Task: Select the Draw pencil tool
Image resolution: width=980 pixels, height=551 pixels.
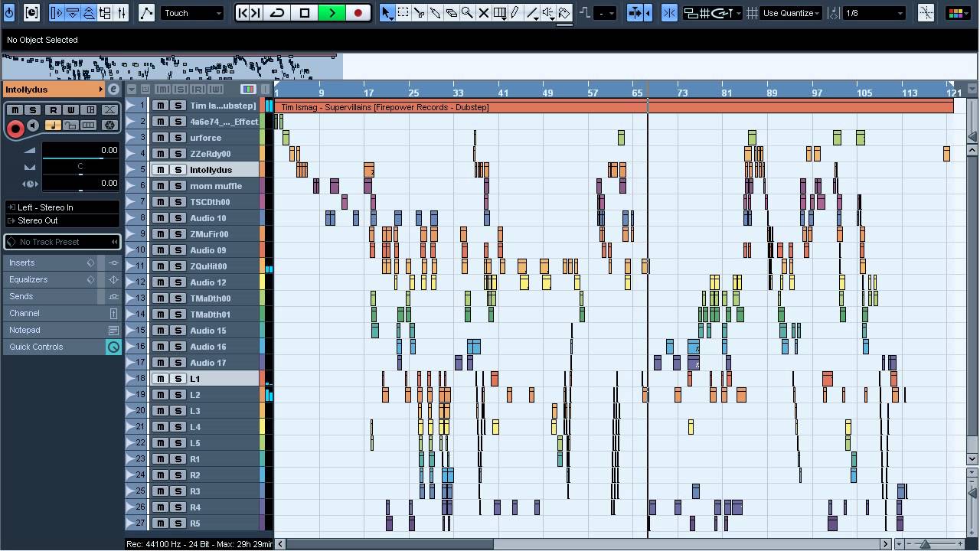Action: (515, 13)
